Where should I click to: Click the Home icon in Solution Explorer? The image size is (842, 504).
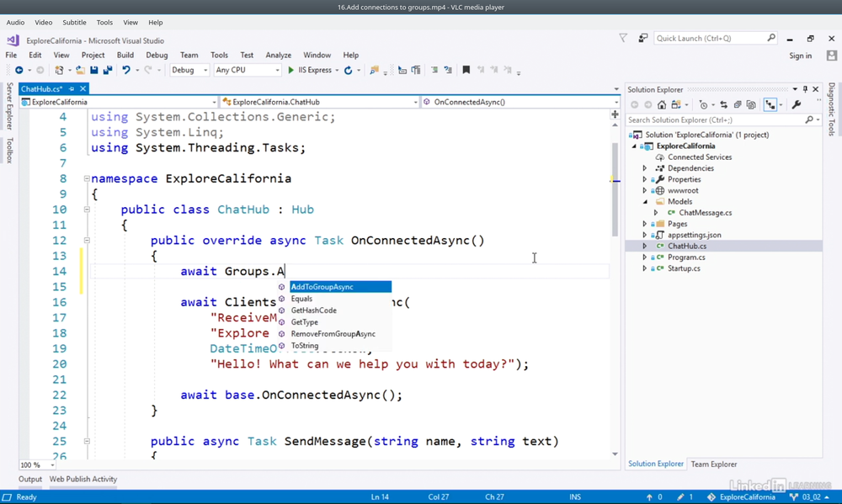(x=662, y=105)
